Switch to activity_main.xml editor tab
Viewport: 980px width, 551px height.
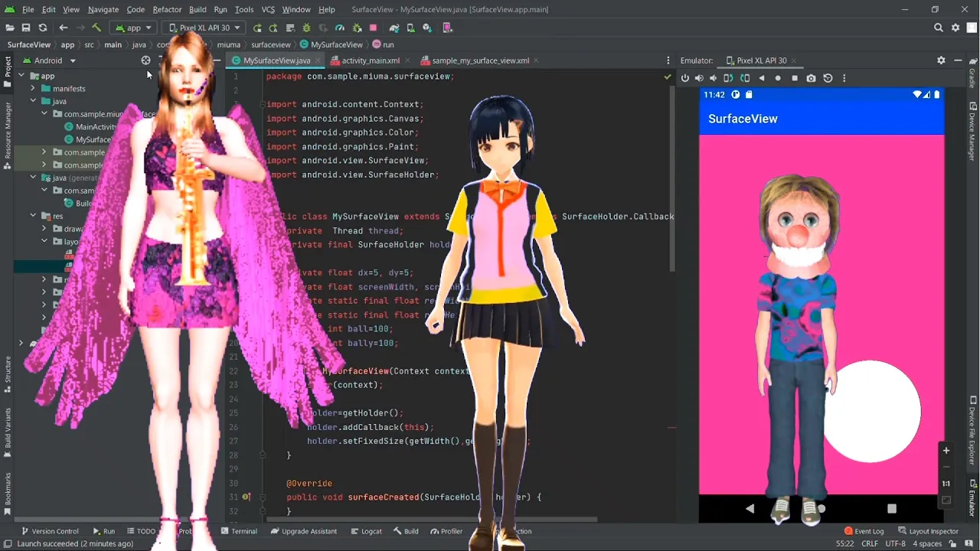[x=370, y=60]
